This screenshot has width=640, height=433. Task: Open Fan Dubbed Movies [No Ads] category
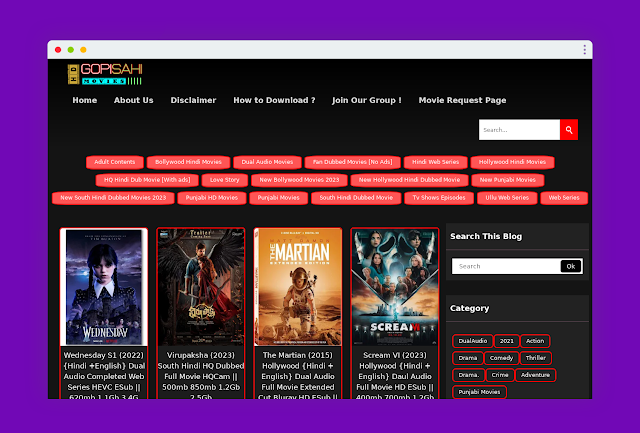[x=353, y=162]
